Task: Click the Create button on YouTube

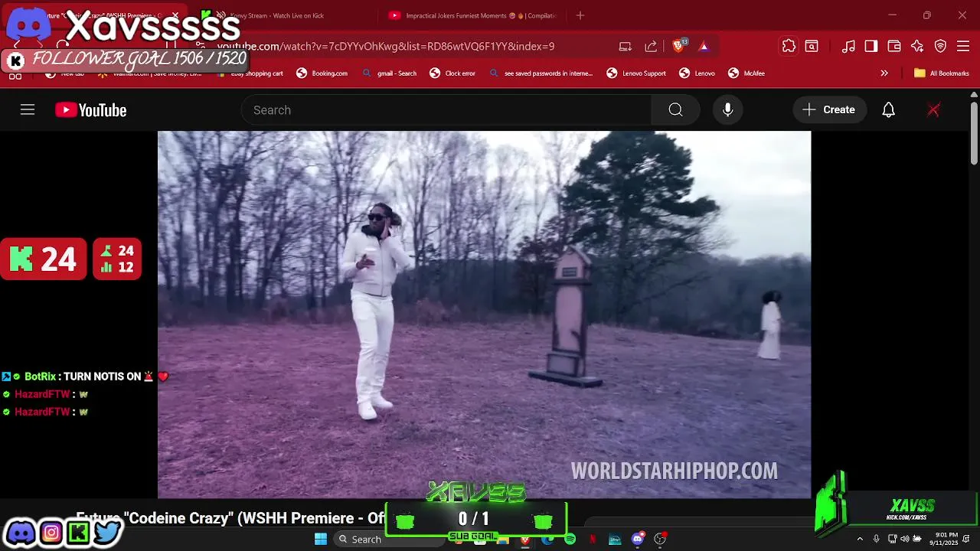Action: tap(829, 110)
